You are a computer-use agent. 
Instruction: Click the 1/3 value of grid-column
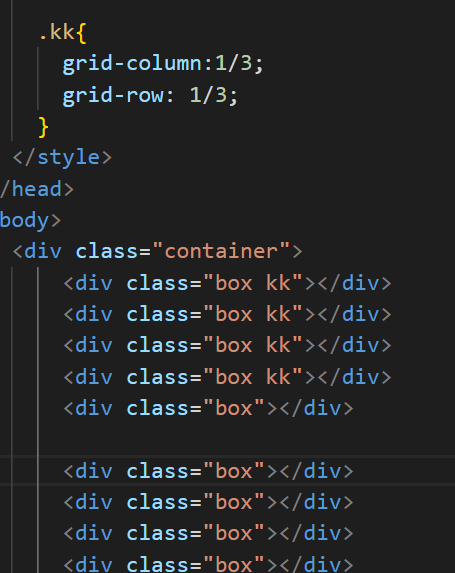pos(234,64)
